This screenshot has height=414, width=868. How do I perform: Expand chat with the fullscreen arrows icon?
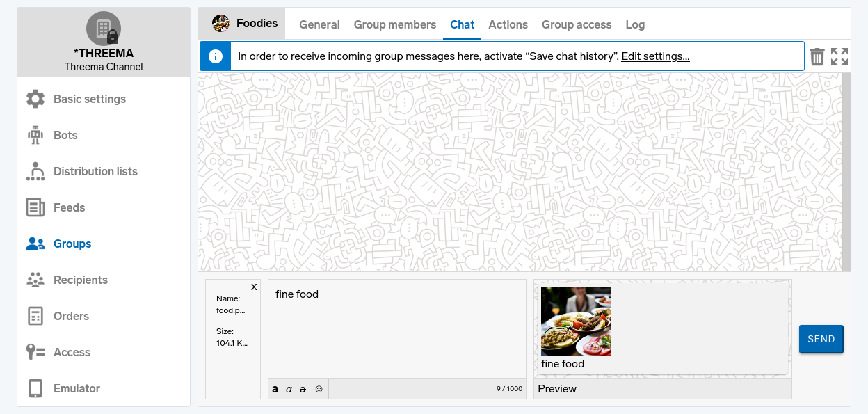click(x=839, y=56)
